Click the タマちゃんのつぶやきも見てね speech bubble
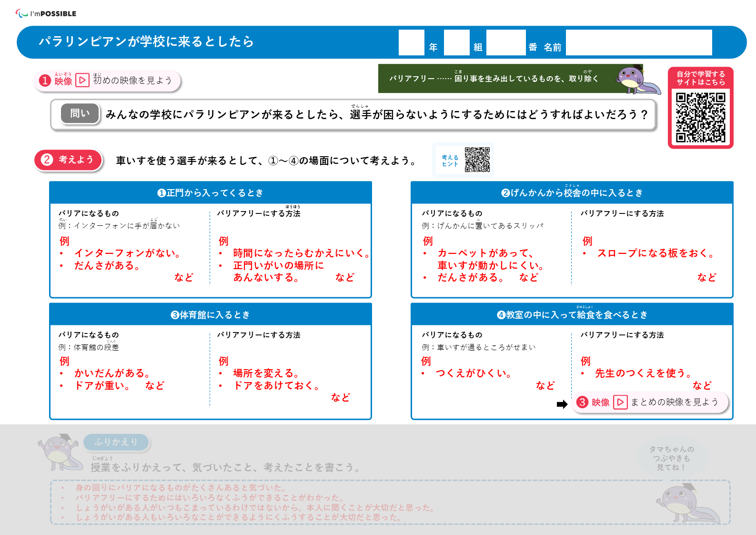756x535 pixels. point(672,458)
